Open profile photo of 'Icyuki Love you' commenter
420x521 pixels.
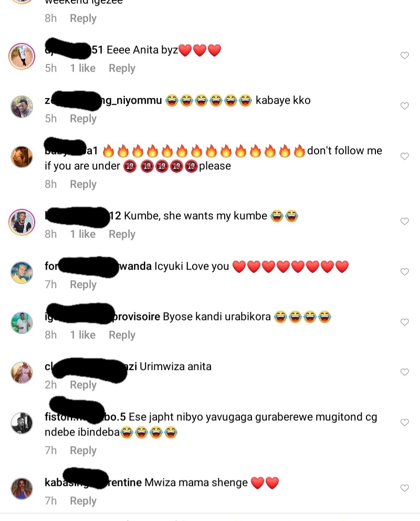[22, 273]
